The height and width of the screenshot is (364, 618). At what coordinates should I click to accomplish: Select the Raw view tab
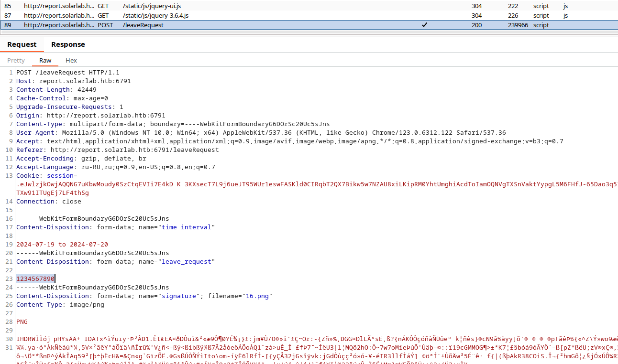(x=45, y=60)
